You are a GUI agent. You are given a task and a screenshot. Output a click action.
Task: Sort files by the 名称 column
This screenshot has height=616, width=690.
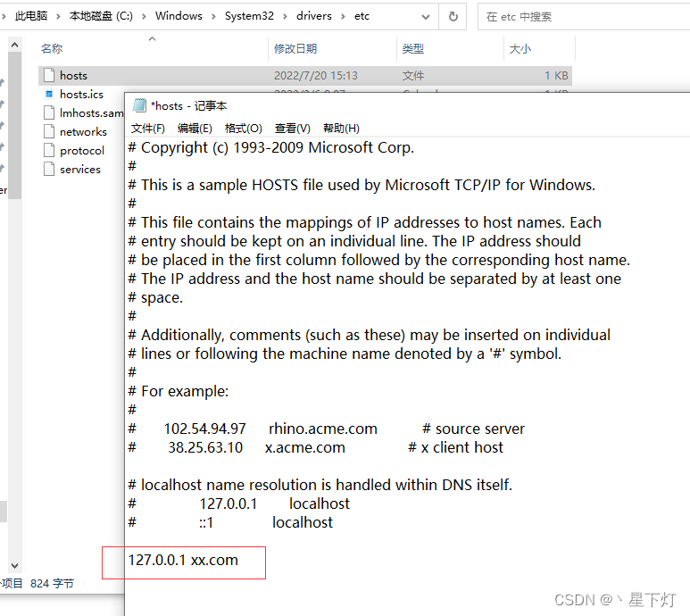[x=52, y=49]
